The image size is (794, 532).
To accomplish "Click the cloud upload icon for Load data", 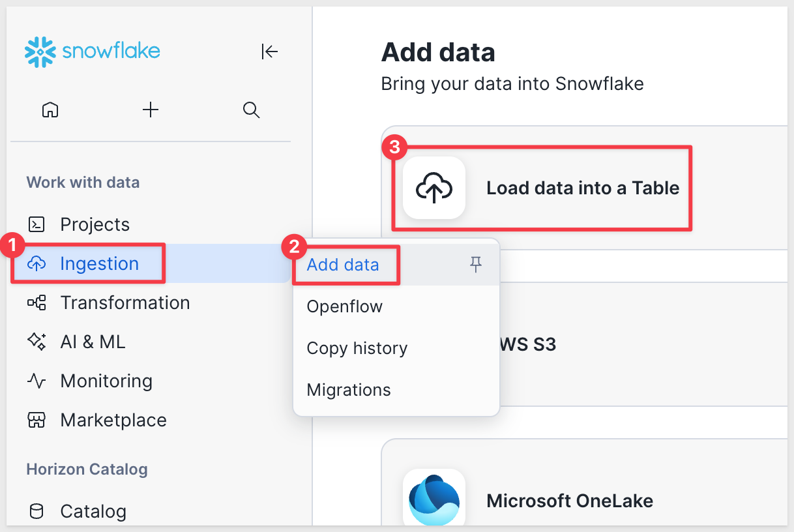I will pos(434,188).
